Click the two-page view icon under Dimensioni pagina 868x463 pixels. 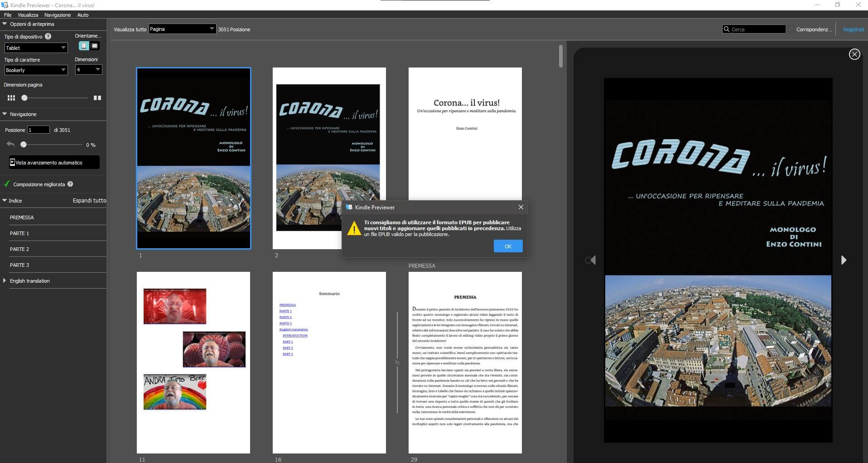(x=97, y=98)
